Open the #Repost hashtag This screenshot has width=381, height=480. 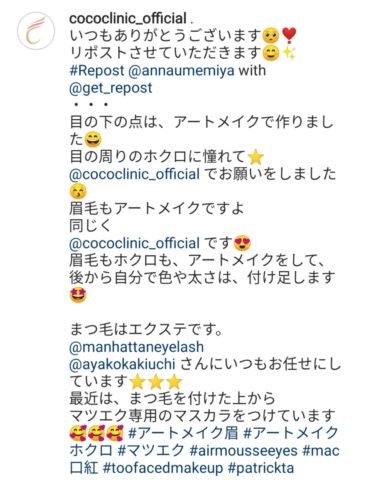(97, 71)
